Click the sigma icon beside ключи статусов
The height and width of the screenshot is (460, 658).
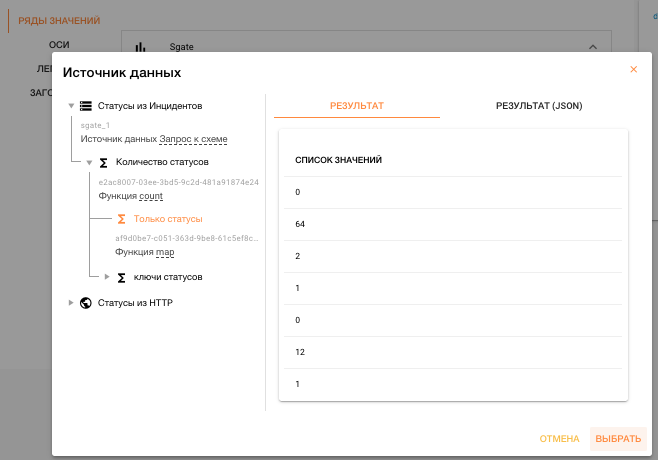coord(121,277)
